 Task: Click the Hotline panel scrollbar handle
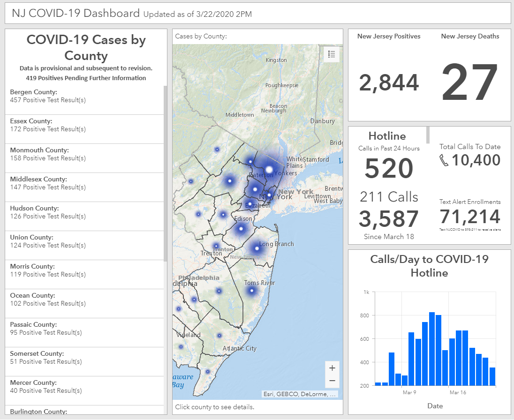point(428,135)
